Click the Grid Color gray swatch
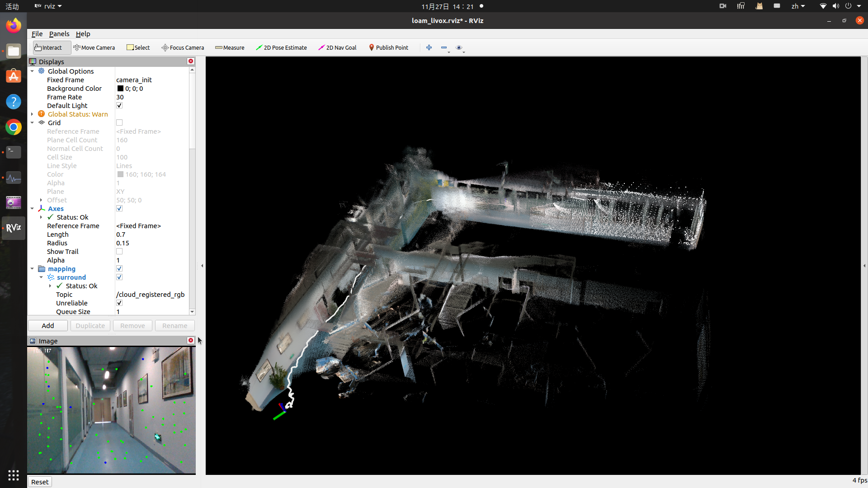Image resolution: width=868 pixels, height=488 pixels. point(120,174)
